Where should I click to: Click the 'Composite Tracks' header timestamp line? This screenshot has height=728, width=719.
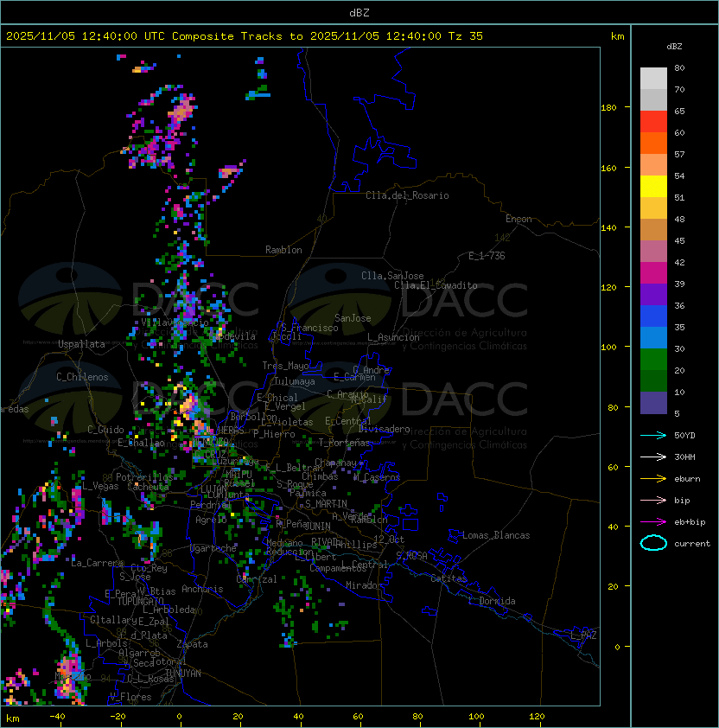click(245, 35)
